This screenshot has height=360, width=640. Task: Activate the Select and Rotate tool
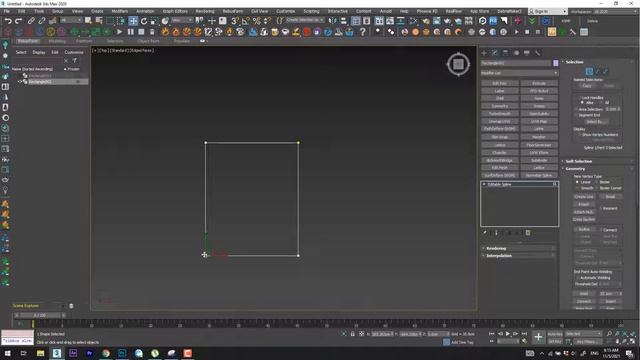tap(144, 20)
